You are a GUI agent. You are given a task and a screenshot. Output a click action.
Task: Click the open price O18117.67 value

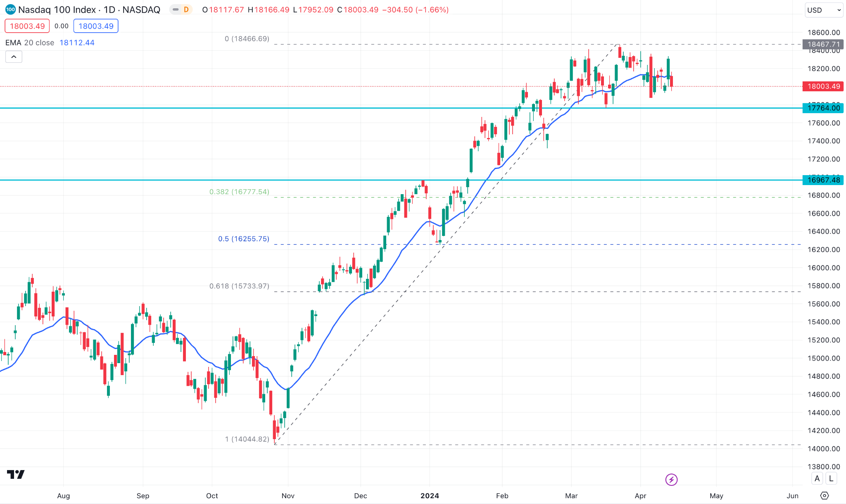[223, 10]
